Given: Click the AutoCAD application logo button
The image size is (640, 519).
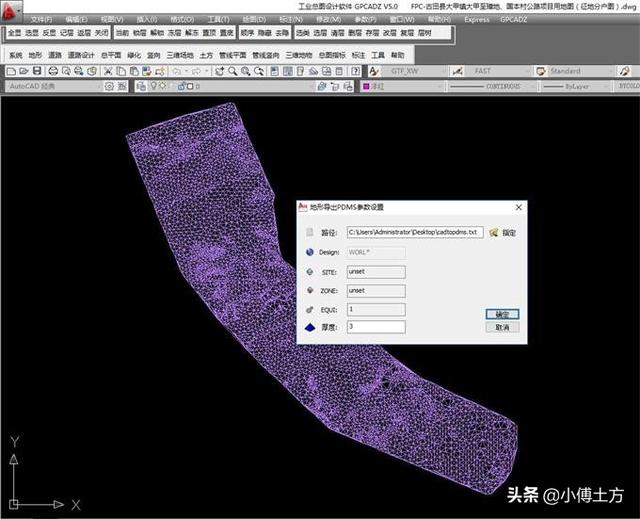Looking at the screenshot, I should click(12, 11).
